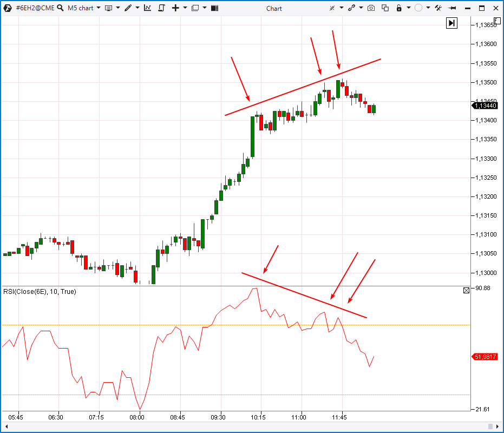
Task: Open the chart settings wrench icon
Action: tap(438, 8)
